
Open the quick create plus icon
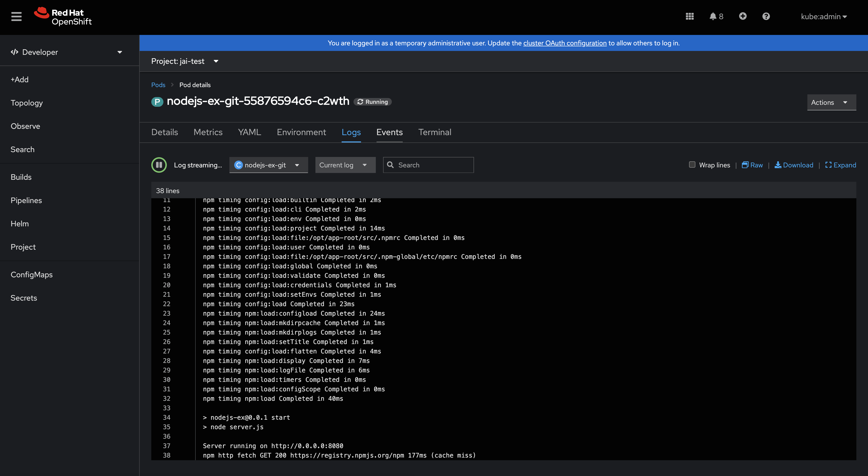point(743,16)
